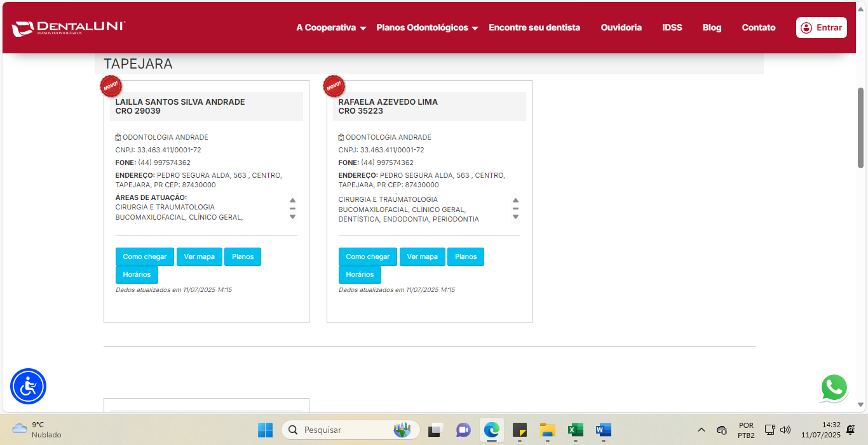868x445 pixels.
Task: Open the clock and date panel
Action: click(821, 430)
